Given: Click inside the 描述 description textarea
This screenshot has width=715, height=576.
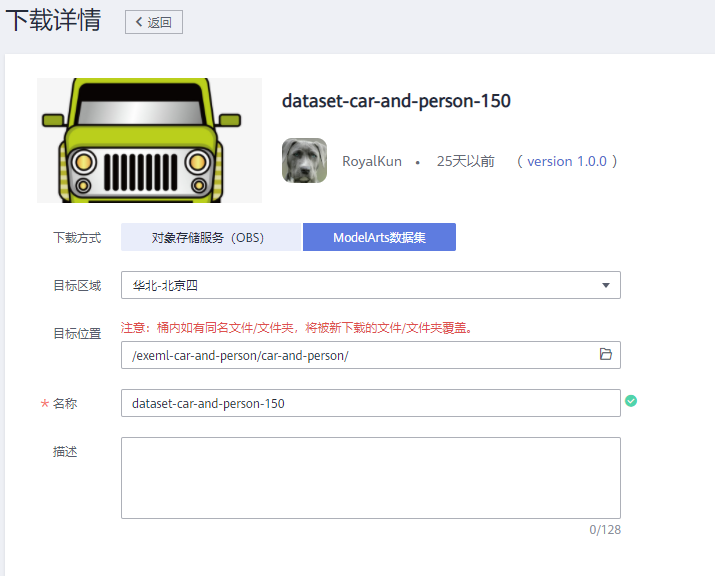Looking at the screenshot, I should coord(370,477).
